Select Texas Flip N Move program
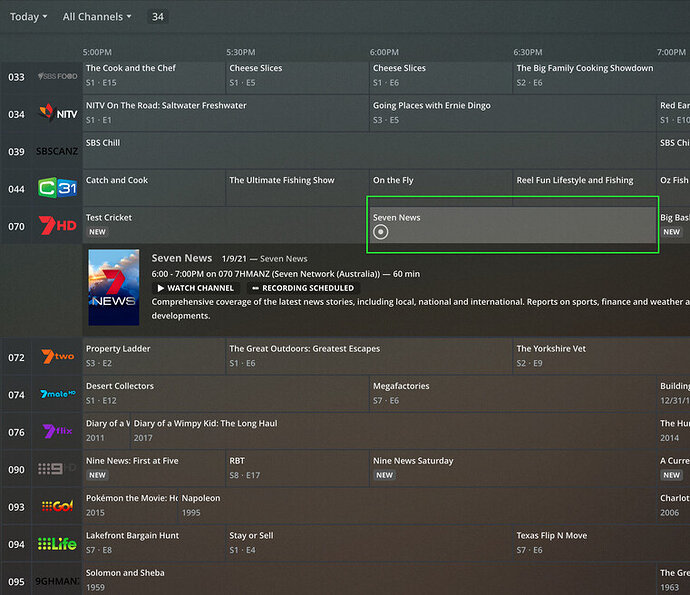690x595 pixels. coord(602,543)
